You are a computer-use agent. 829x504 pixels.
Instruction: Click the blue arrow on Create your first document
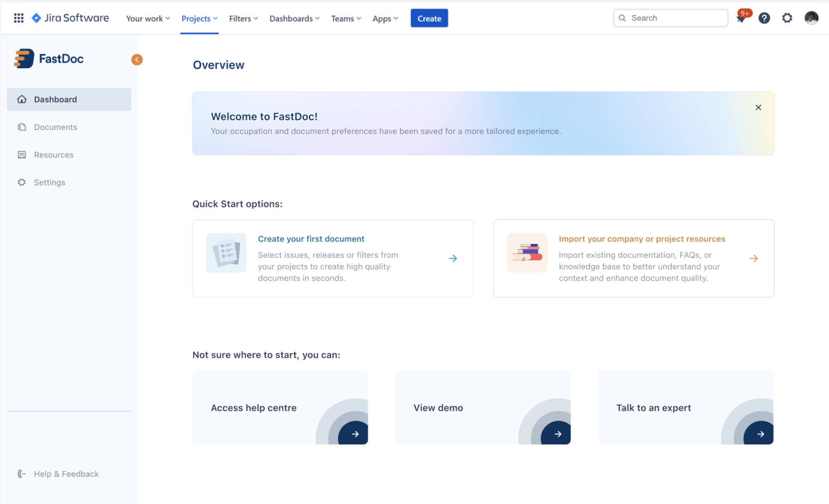click(x=453, y=258)
